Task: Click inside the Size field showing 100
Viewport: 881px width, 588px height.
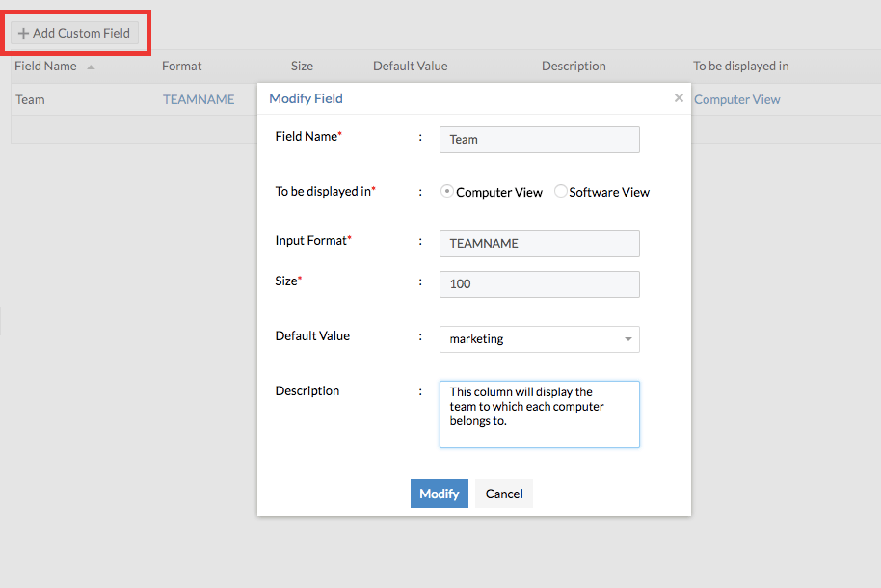Action: tap(539, 283)
